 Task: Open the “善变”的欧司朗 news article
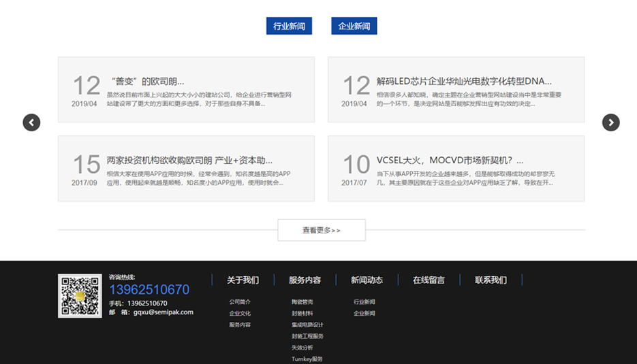point(146,82)
